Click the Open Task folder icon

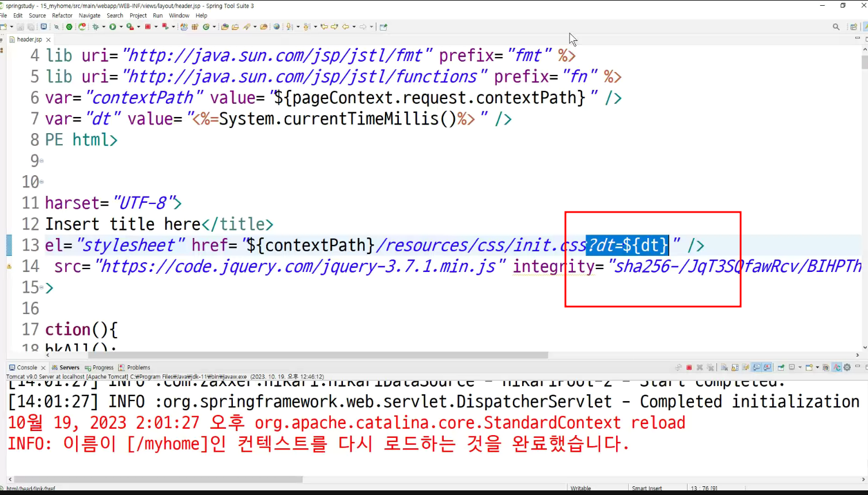pyautogui.click(x=235, y=27)
